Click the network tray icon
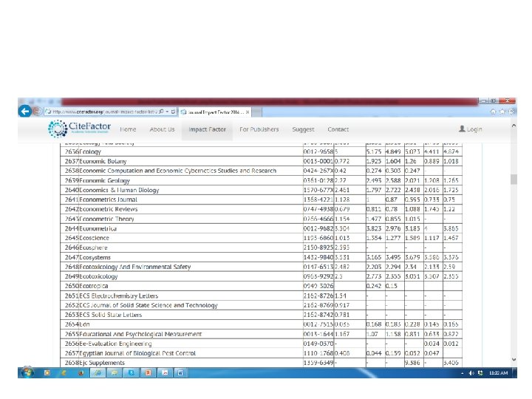 (480, 373)
